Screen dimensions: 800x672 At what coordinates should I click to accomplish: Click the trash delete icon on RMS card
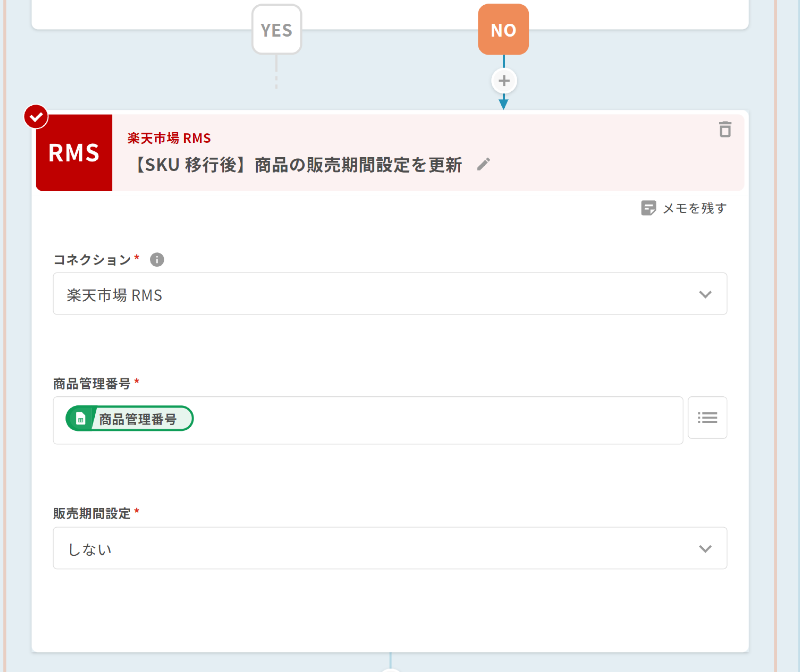coord(725,129)
